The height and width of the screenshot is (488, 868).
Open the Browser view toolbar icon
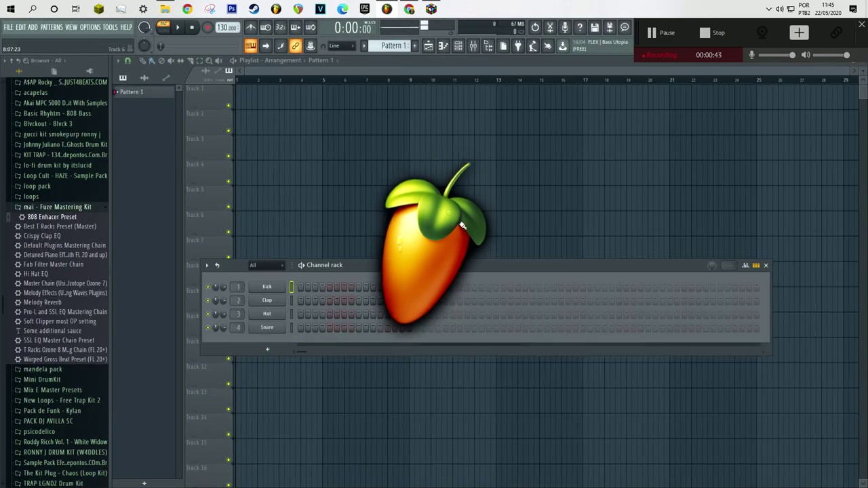tap(488, 45)
